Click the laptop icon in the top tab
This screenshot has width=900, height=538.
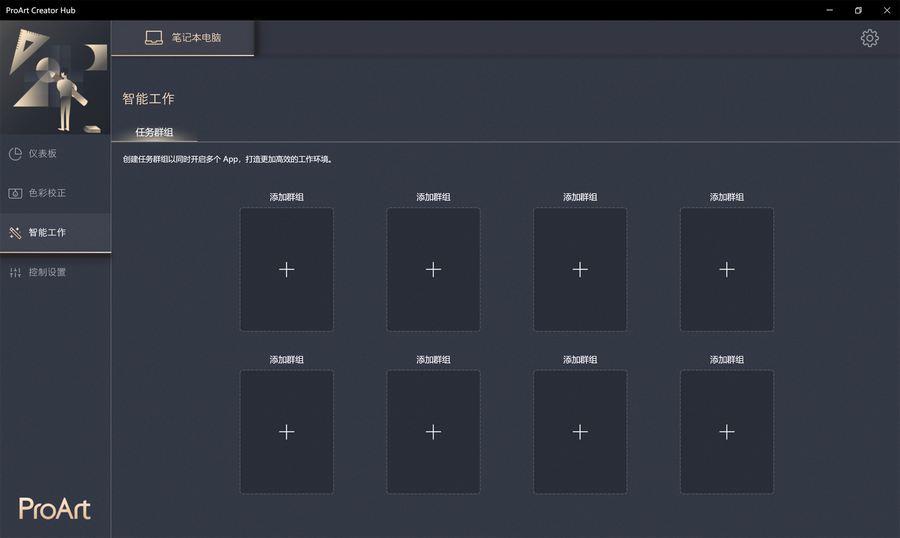click(x=154, y=38)
